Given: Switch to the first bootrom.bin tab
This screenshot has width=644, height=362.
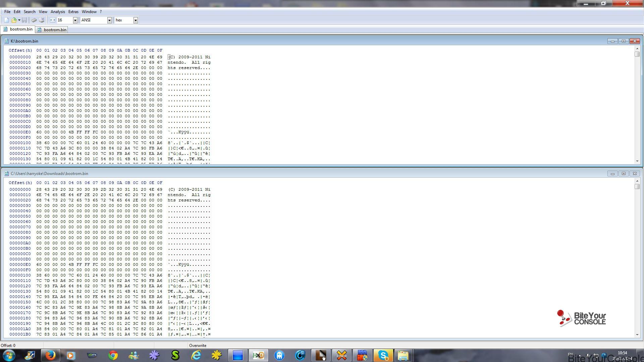Looking at the screenshot, I should [18, 29].
